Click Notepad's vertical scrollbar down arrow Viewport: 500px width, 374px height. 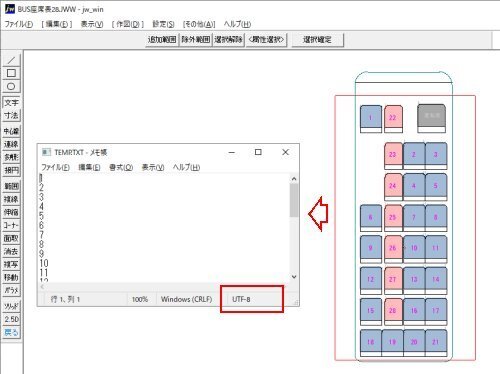[x=294, y=277]
